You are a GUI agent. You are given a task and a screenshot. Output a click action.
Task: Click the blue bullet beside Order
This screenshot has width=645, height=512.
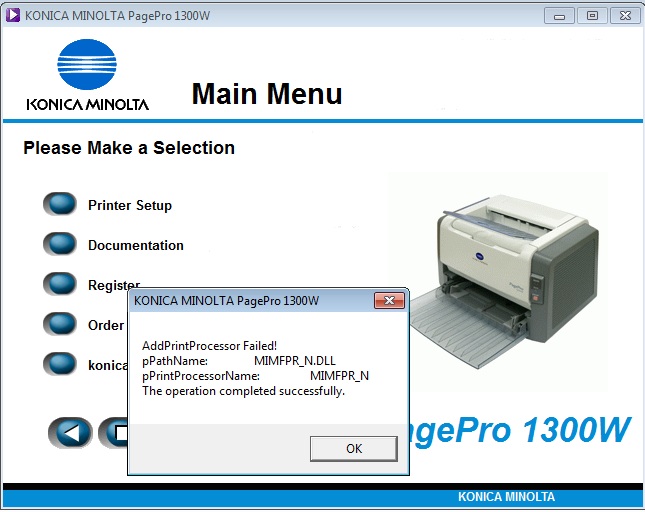pyautogui.click(x=60, y=324)
